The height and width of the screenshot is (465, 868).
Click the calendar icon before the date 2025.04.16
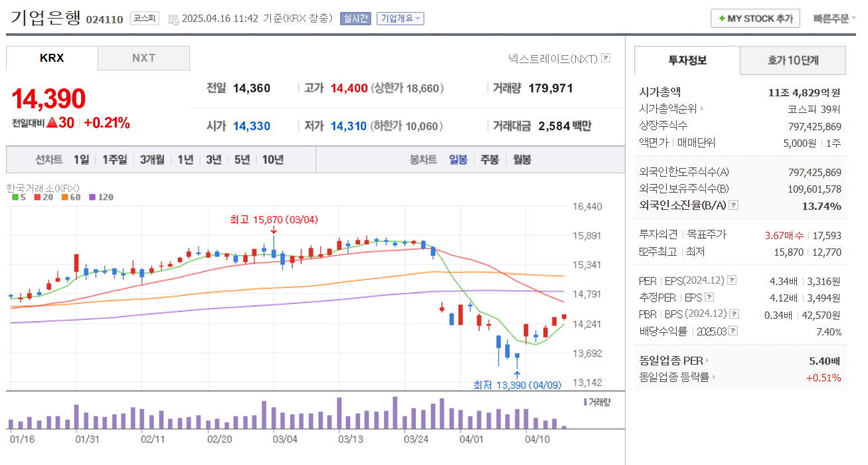(x=173, y=19)
